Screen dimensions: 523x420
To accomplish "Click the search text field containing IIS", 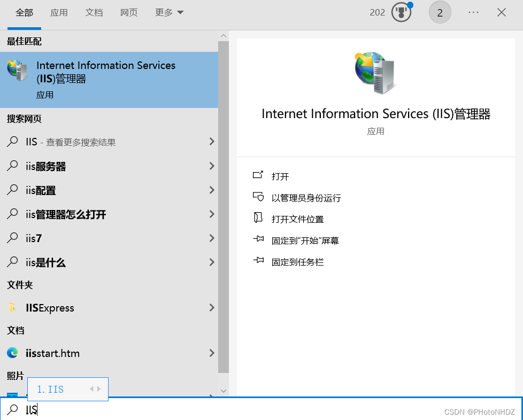I will [261, 409].
